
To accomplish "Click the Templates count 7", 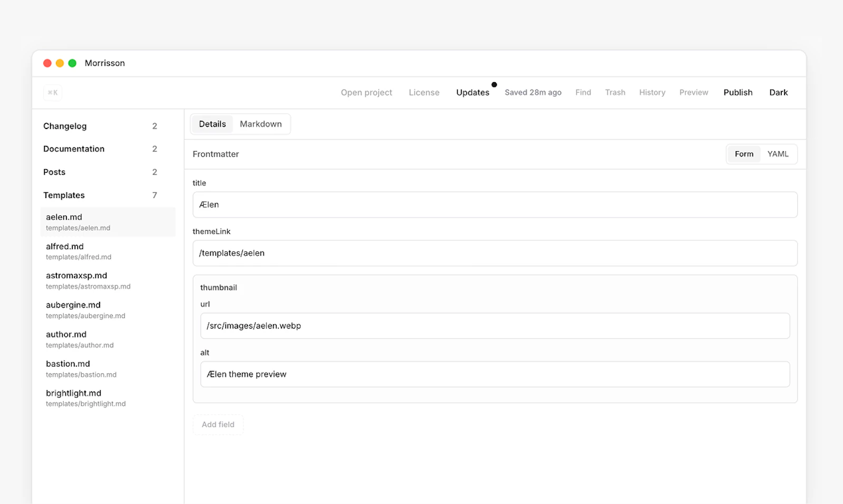I will click(x=154, y=195).
